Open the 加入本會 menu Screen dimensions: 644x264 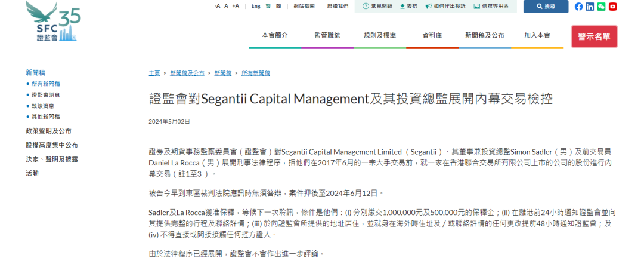click(x=537, y=36)
